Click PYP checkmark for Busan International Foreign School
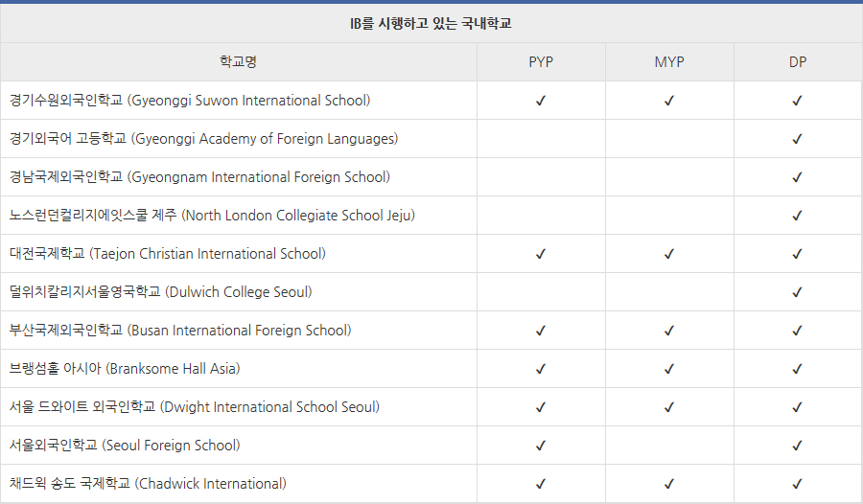863x504 pixels. tap(541, 331)
